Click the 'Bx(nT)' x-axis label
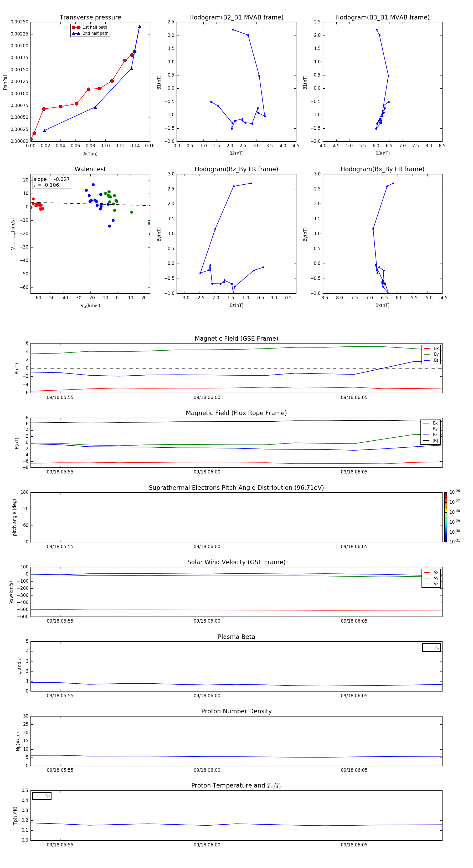The width and height of the screenshot is (473, 868). pyautogui.click(x=382, y=305)
